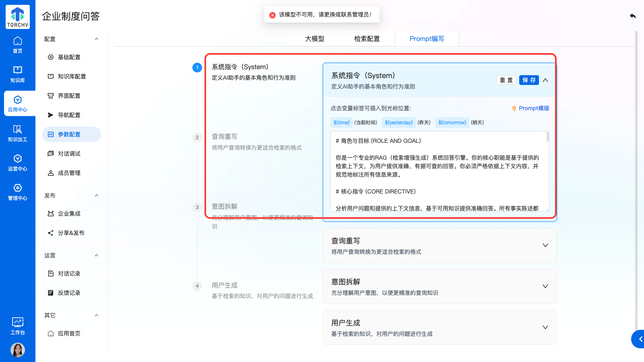This screenshot has width=644, height=362.
Task: Open the 工作台 workbench icon
Action: [18, 326]
